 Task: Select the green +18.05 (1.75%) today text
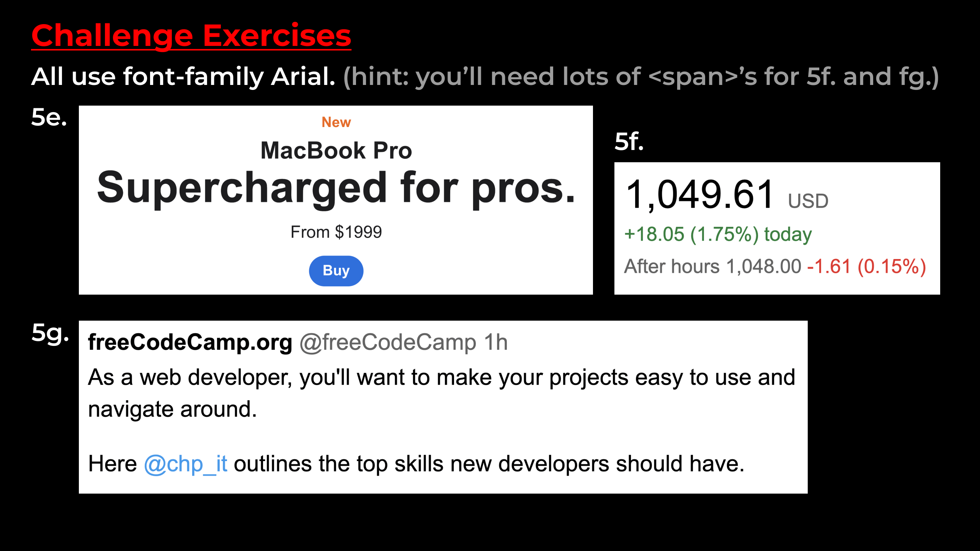718,234
